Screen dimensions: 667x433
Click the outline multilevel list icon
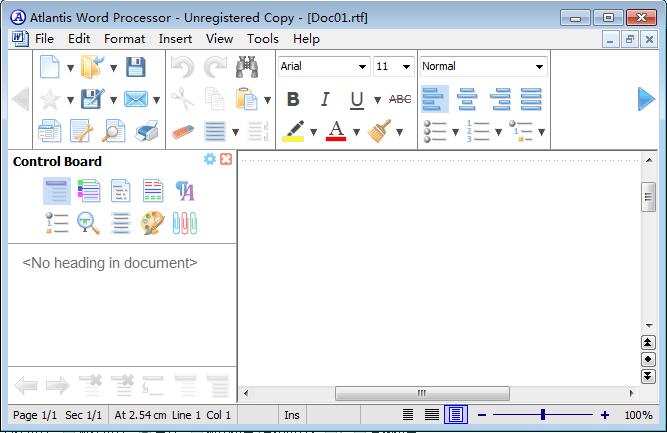[521, 131]
